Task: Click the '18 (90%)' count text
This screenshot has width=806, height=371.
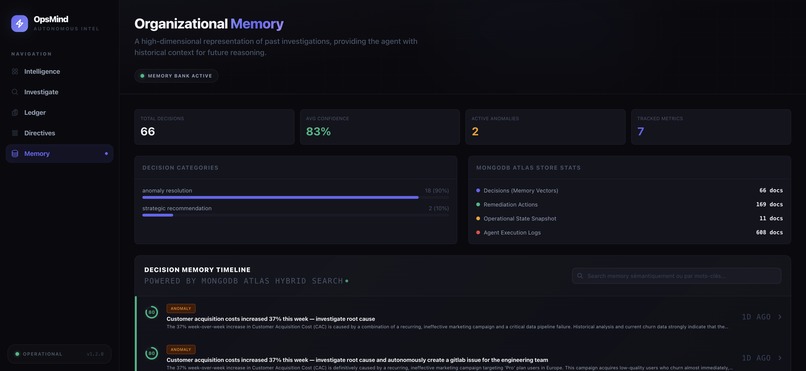Action: tap(436, 191)
